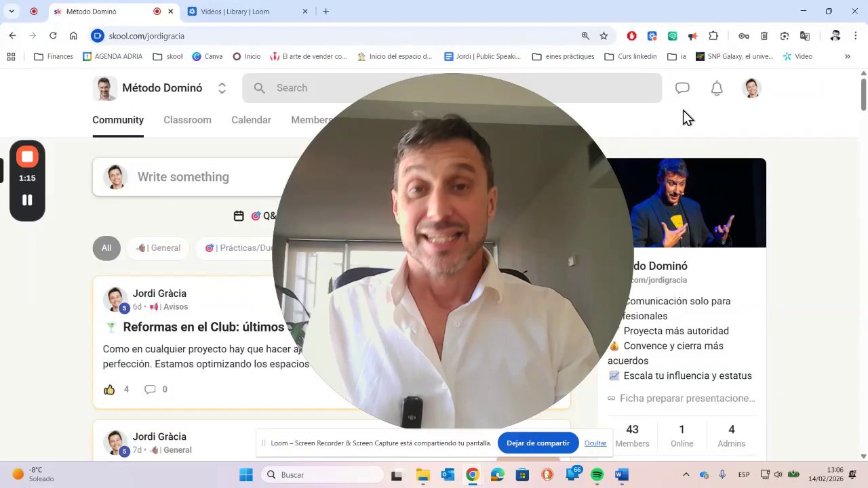Image resolution: width=868 pixels, height=488 pixels.
Task: Open the Skool chat messages icon
Action: point(682,88)
